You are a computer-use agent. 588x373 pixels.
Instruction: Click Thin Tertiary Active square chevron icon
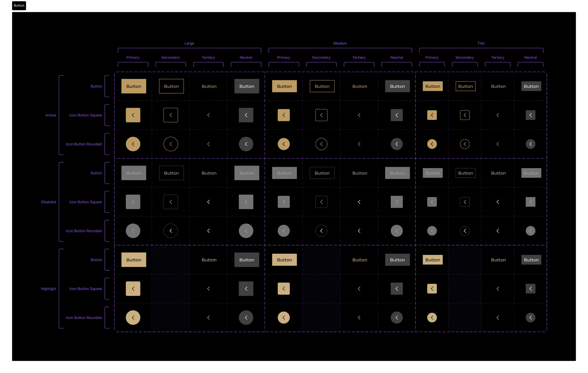498,115
